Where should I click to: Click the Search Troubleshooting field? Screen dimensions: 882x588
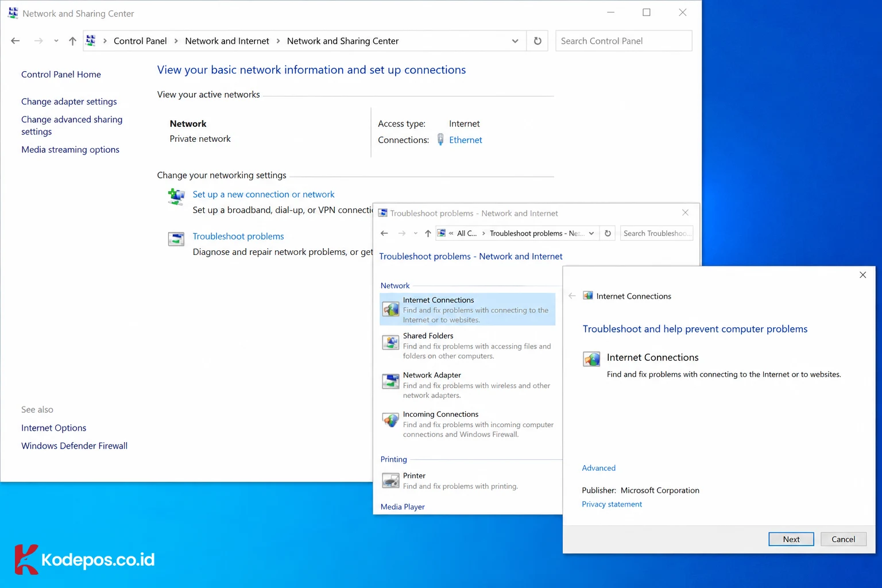tap(656, 233)
